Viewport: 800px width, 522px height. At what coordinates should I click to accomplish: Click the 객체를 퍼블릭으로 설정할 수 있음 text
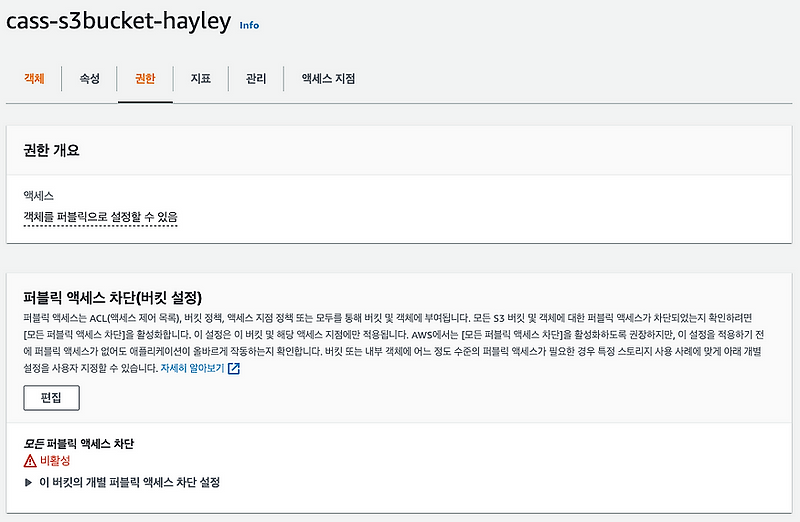[x=101, y=217]
